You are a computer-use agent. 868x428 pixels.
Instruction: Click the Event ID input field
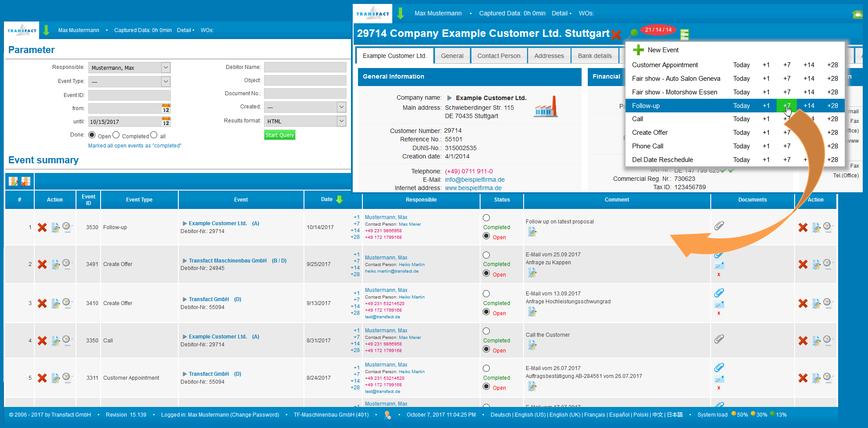click(129, 95)
